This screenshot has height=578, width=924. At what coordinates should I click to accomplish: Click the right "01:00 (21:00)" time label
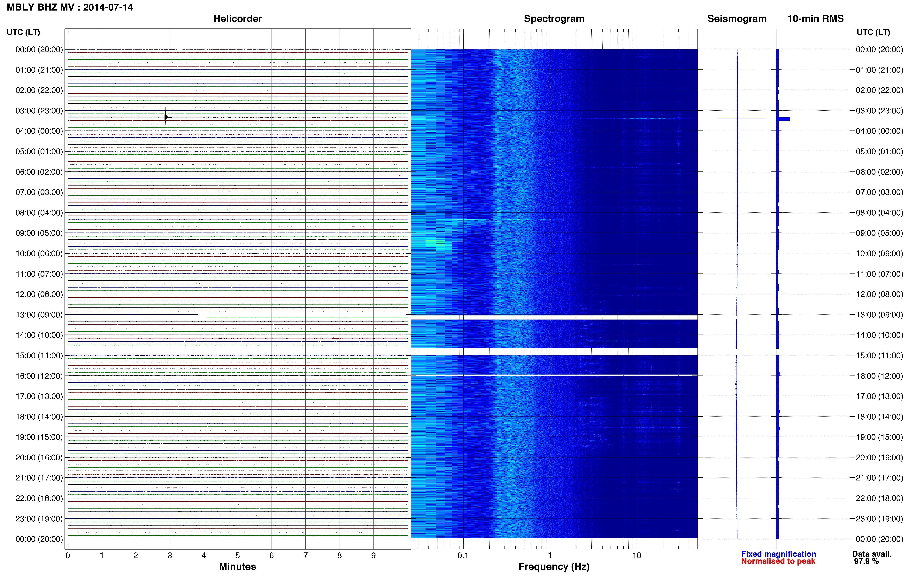(x=879, y=70)
